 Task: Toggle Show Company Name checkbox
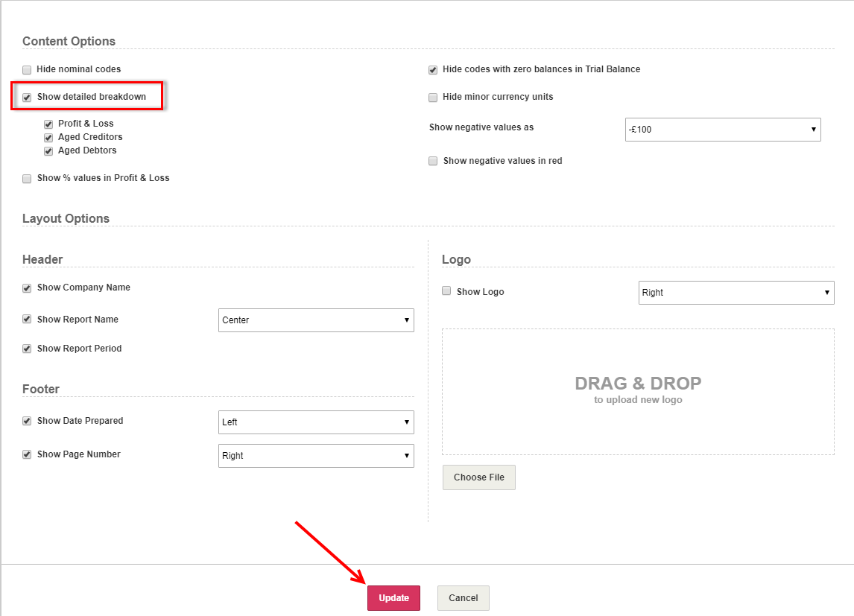coord(27,288)
